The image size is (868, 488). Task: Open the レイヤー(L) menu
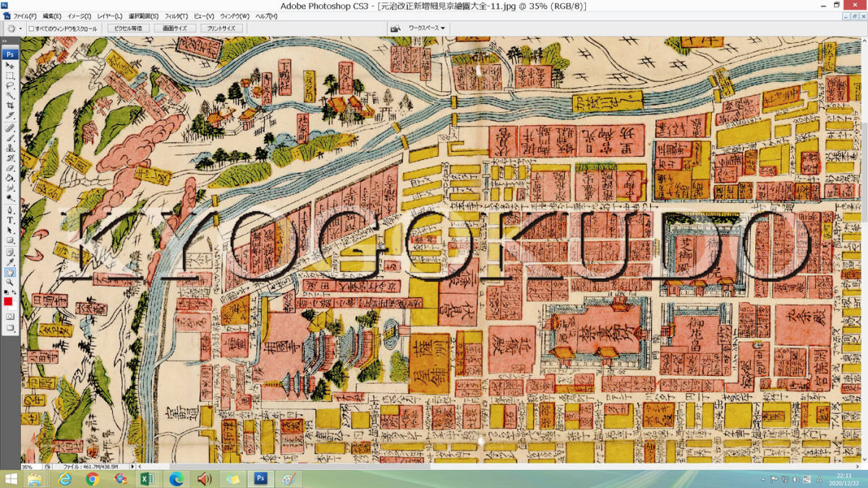click(109, 16)
